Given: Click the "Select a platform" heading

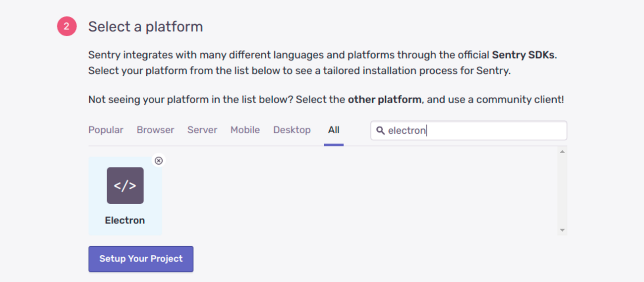Looking at the screenshot, I should pos(145,26).
